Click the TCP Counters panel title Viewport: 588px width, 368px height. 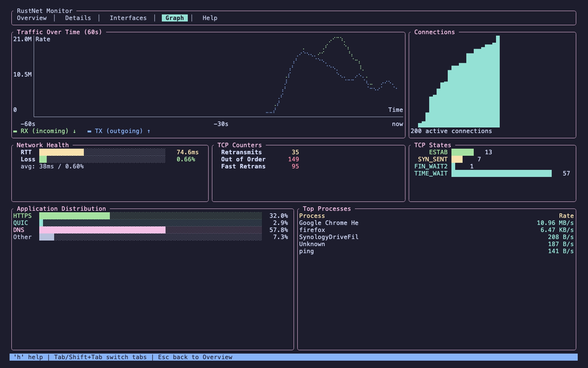[240, 145]
